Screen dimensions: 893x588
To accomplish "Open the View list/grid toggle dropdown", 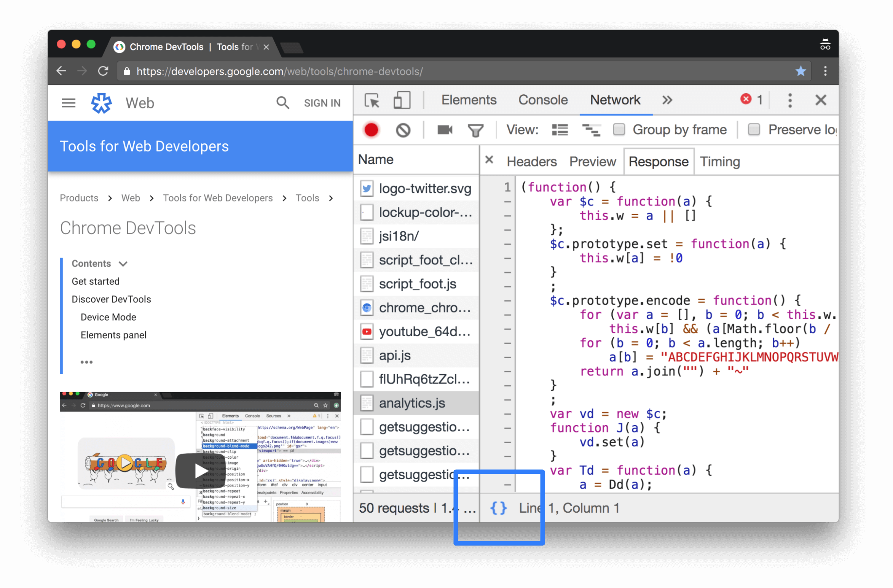I will point(560,129).
